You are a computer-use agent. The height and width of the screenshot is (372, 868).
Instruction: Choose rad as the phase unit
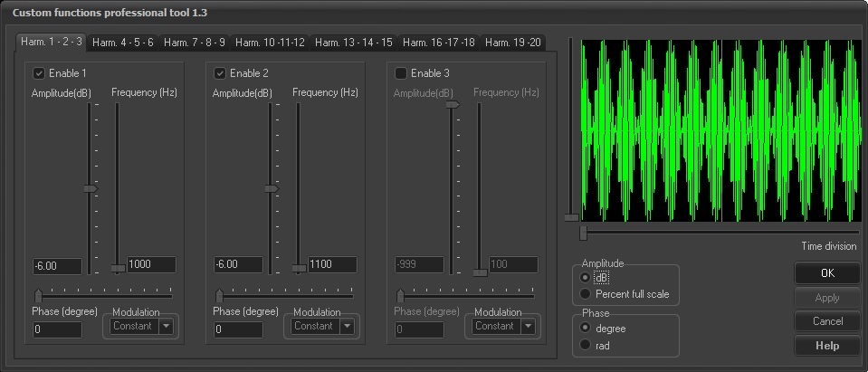click(585, 346)
